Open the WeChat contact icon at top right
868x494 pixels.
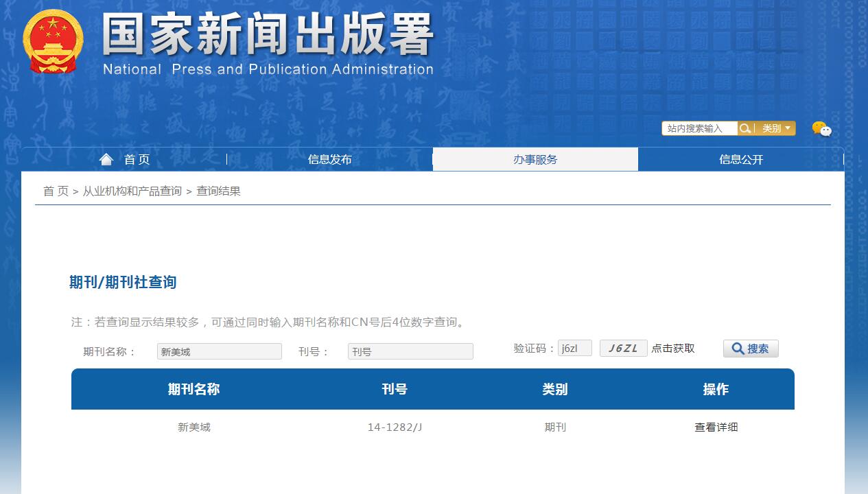[x=821, y=129]
